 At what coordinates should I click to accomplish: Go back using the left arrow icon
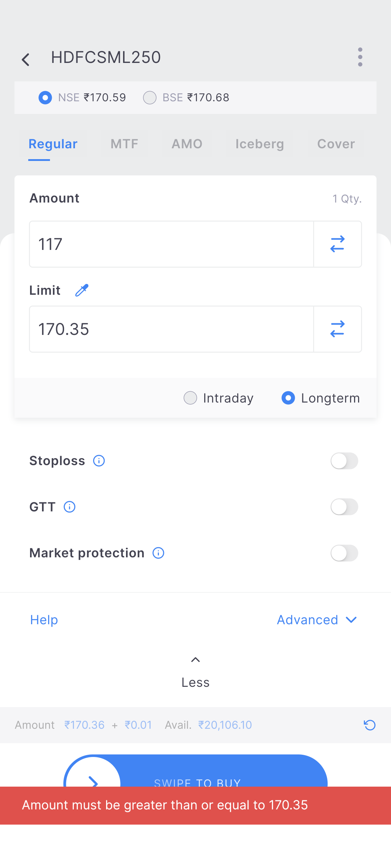pyautogui.click(x=26, y=59)
